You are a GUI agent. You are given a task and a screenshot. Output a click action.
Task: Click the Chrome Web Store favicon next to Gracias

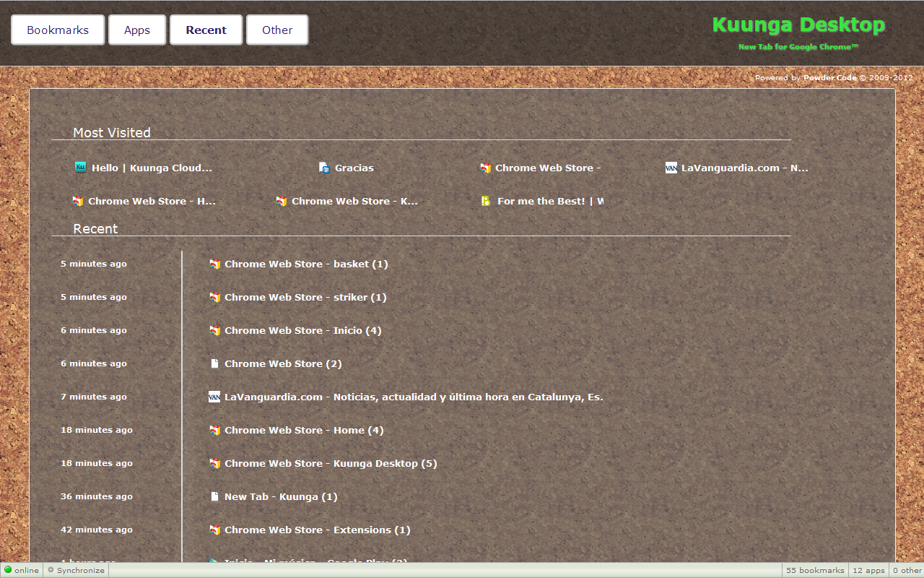pyautogui.click(x=486, y=168)
